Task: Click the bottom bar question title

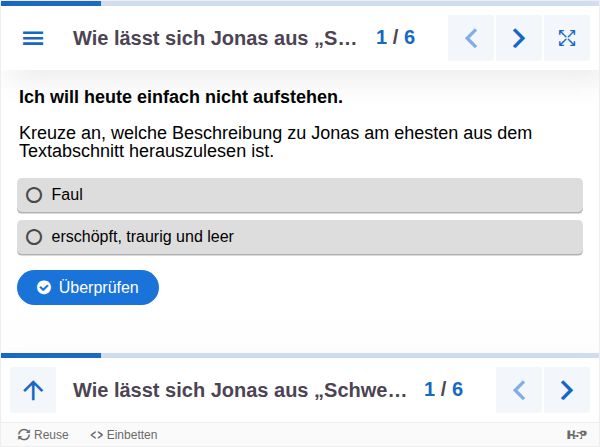Action: (x=240, y=390)
